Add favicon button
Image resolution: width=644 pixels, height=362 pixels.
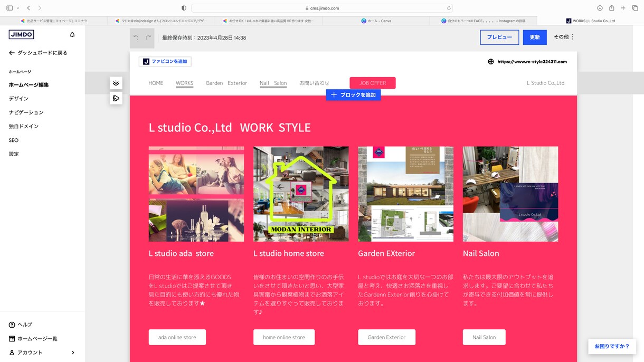pos(165,62)
